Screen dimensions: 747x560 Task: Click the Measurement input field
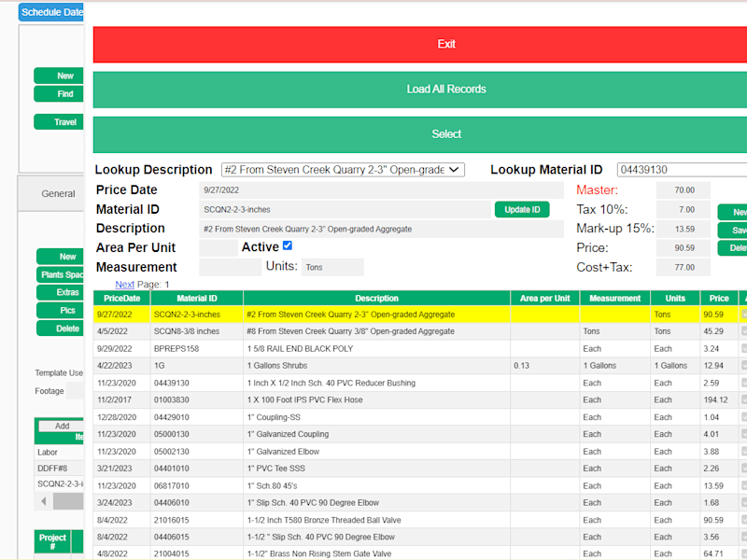tap(230, 267)
